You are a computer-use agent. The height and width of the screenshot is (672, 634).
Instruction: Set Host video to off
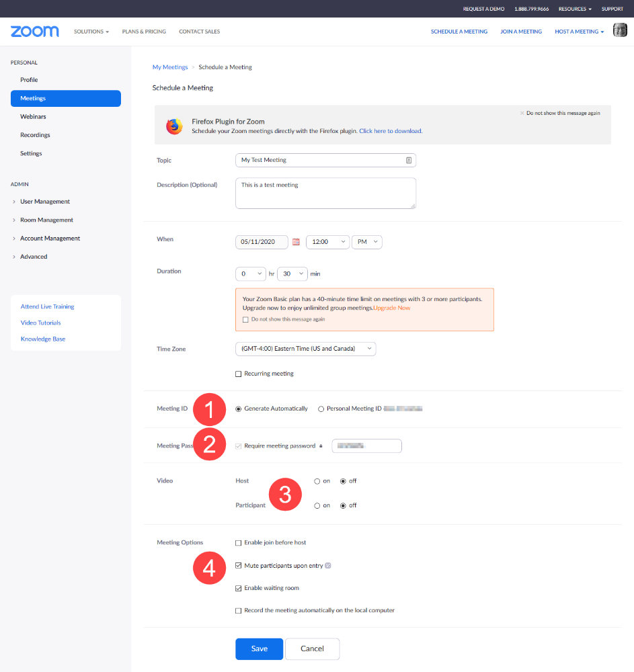343,481
